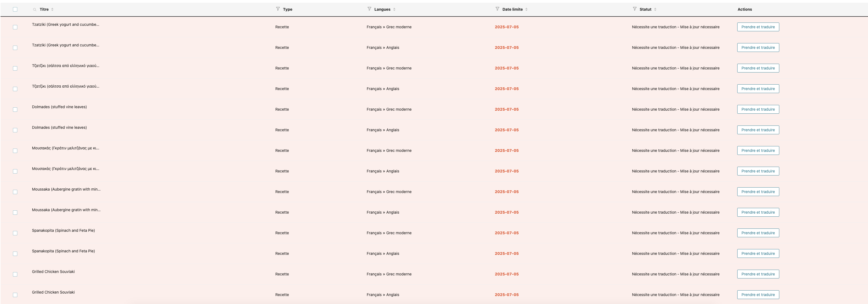Screen dimensions: 868x304
Task: Check the Μουσακάς Français » Anglais row
Action: (15, 171)
